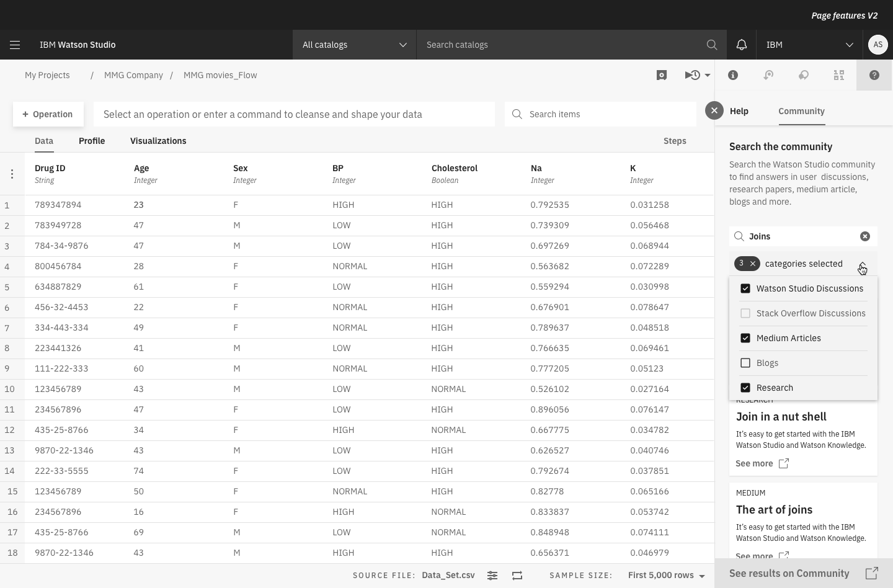This screenshot has width=893, height=588.
Task: Open First 5,000 rows sample size dropdown
Action: (x=666, y=576)
